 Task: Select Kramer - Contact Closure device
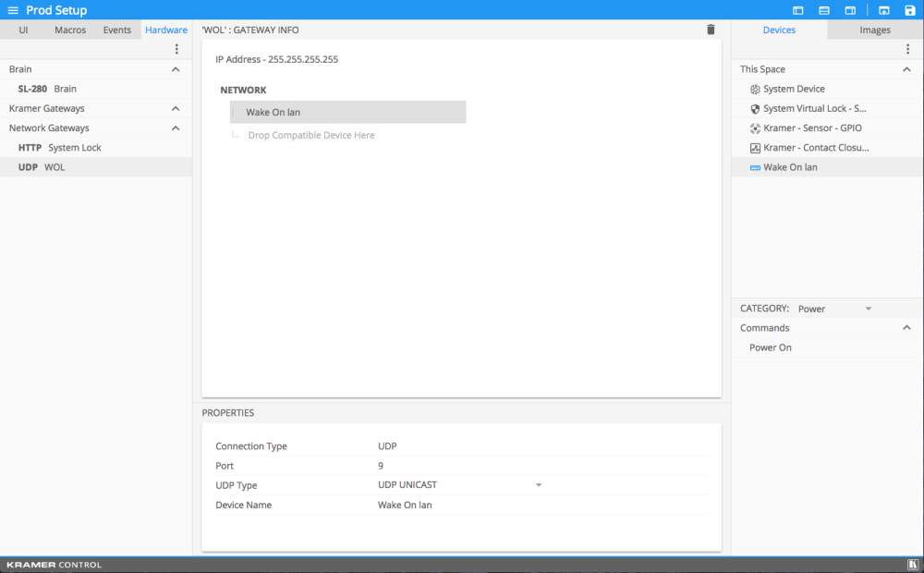click(827, 147)
